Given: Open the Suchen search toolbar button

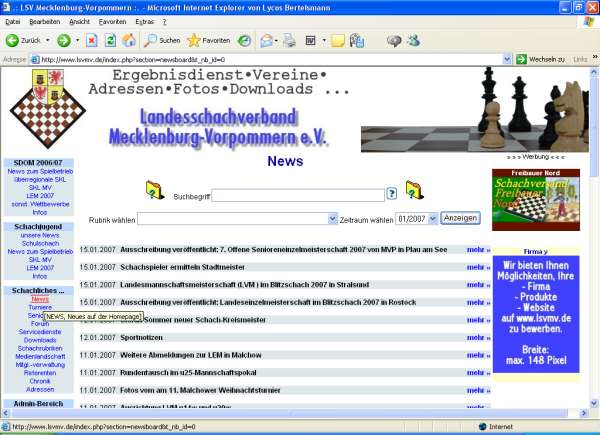Looking at the screenshot, I should click(161, 40).
